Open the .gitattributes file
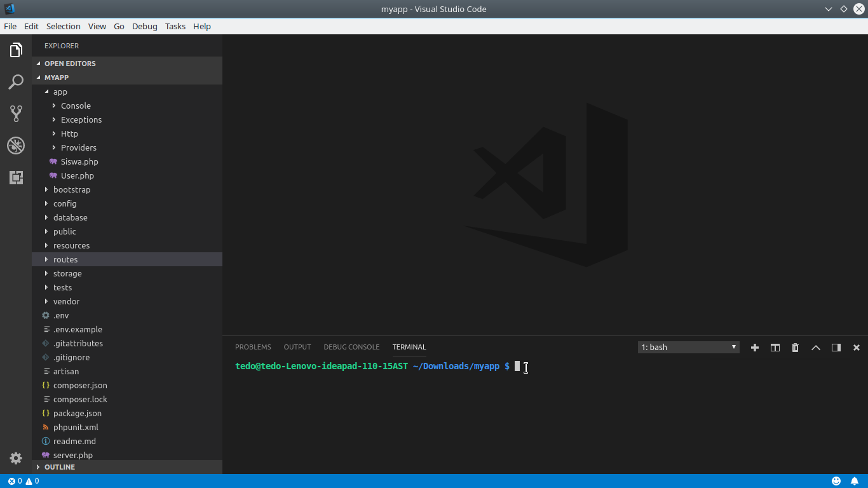The height and width of the screenshot is (488, 868). coord(127,343)
